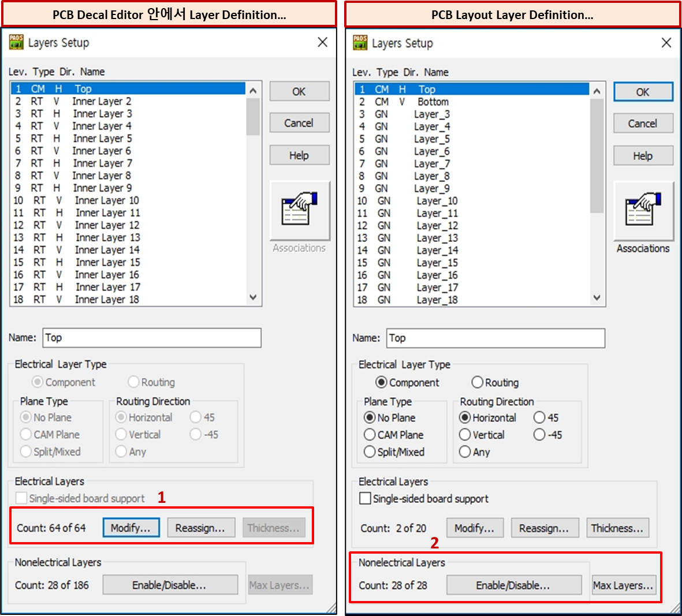
Task: Select Layer_10 row in PCB Layout list
Action: (x=472, y=200)
